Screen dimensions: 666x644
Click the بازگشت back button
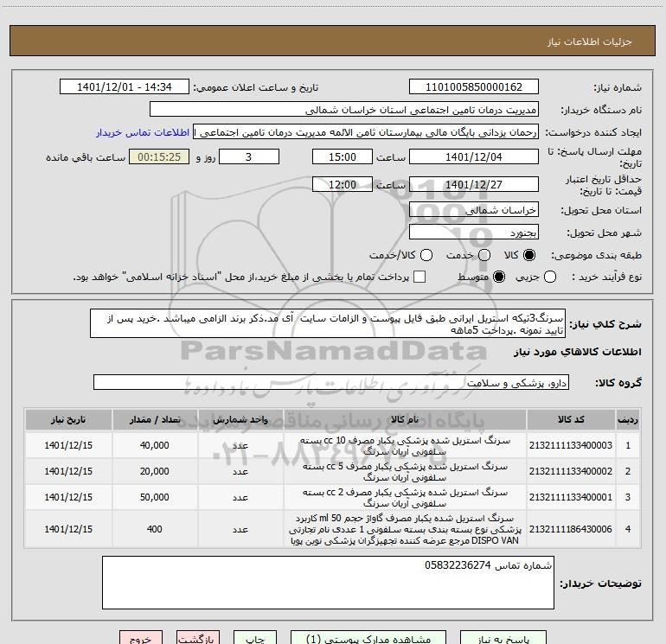[x=198, y=638]
